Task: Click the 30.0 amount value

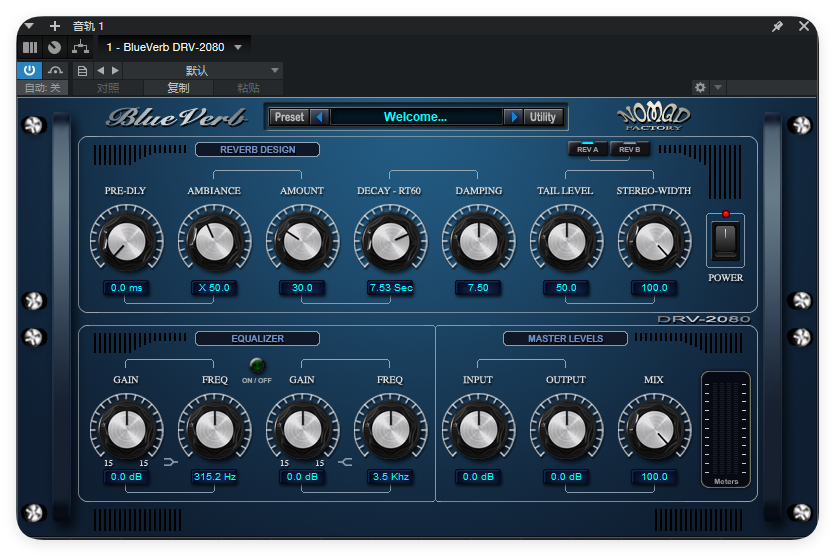Action: point(302,288)
